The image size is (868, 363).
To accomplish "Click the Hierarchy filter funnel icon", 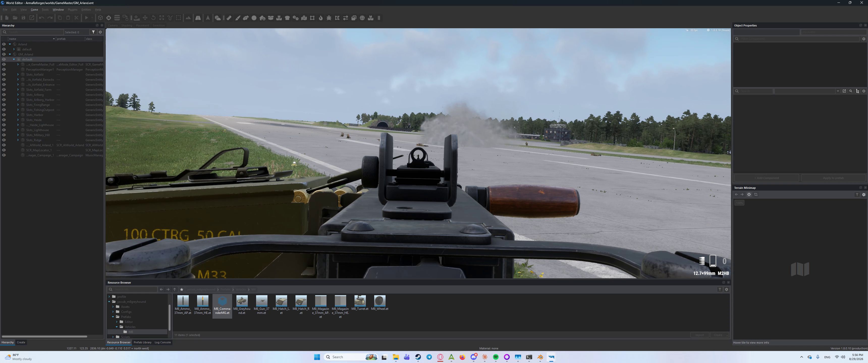I will click(x=93, y=32).
